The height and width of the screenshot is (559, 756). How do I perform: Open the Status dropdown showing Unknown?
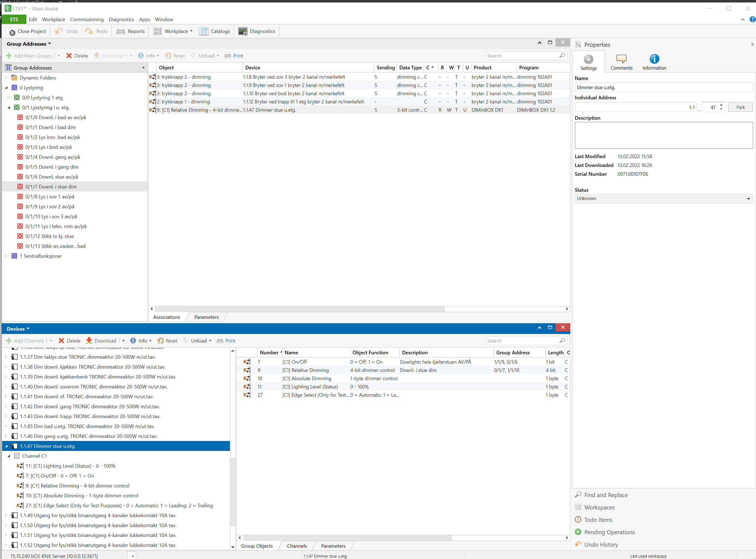663,199
